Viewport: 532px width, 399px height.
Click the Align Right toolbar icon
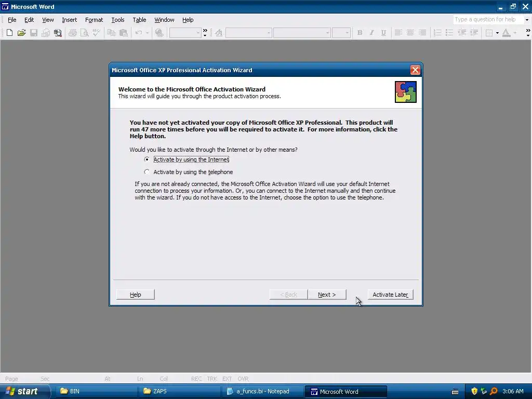(422, 33)
